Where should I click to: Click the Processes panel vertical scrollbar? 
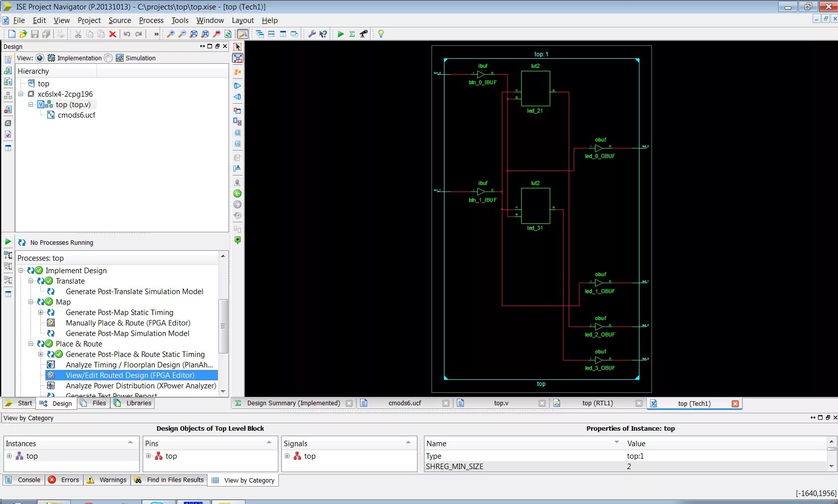(223, 326)
